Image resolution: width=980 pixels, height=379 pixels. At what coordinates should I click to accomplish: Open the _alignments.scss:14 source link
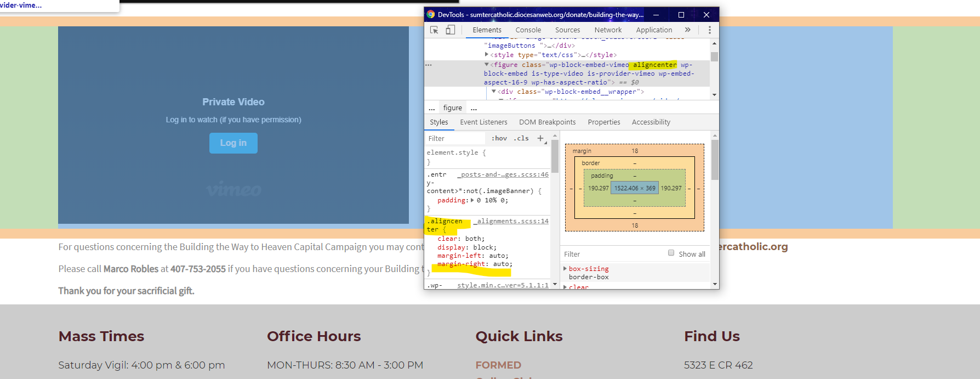[512, 221]
